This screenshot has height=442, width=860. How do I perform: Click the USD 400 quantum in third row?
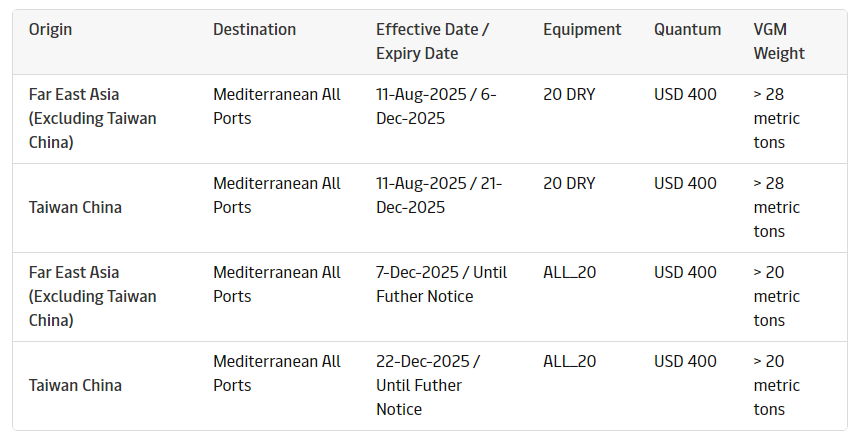pyautogui.click(x=685, y=273)
